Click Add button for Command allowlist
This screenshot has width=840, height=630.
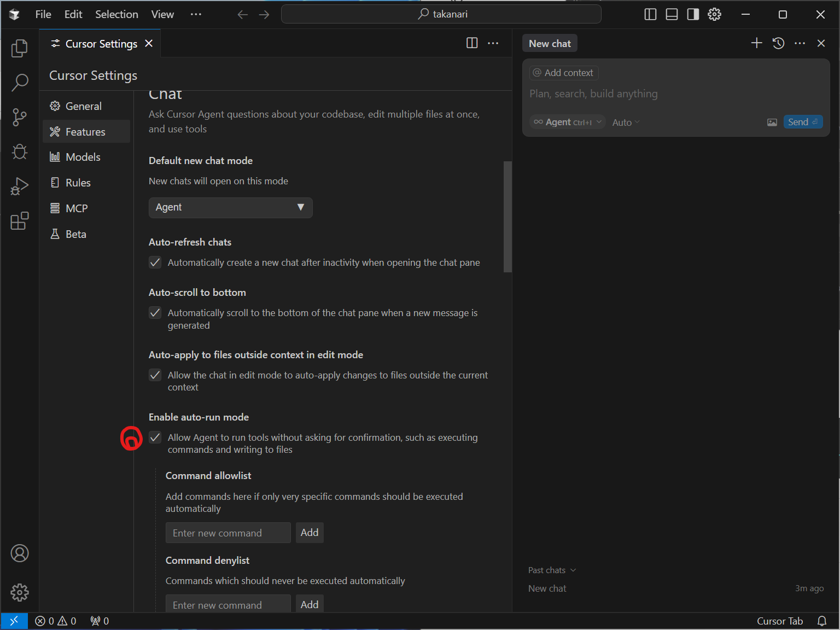coord(310,533)
